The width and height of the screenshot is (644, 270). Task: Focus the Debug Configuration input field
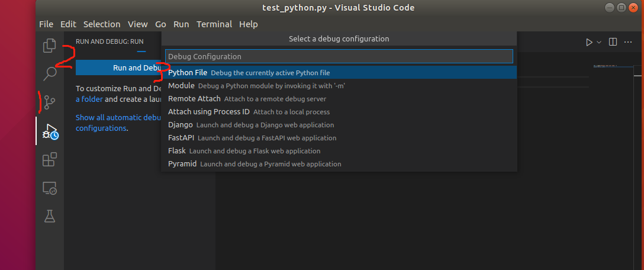click(x=339, y=56)
